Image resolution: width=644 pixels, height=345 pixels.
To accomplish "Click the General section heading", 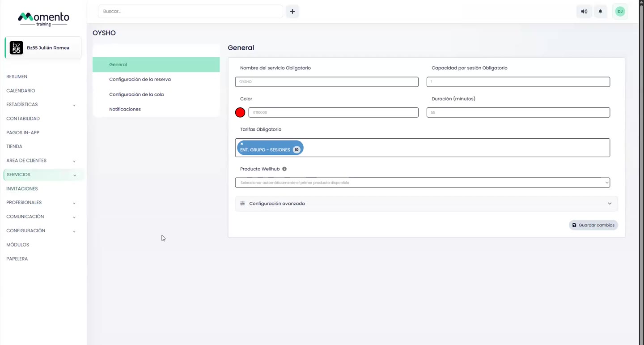I will tap(241, 48).
